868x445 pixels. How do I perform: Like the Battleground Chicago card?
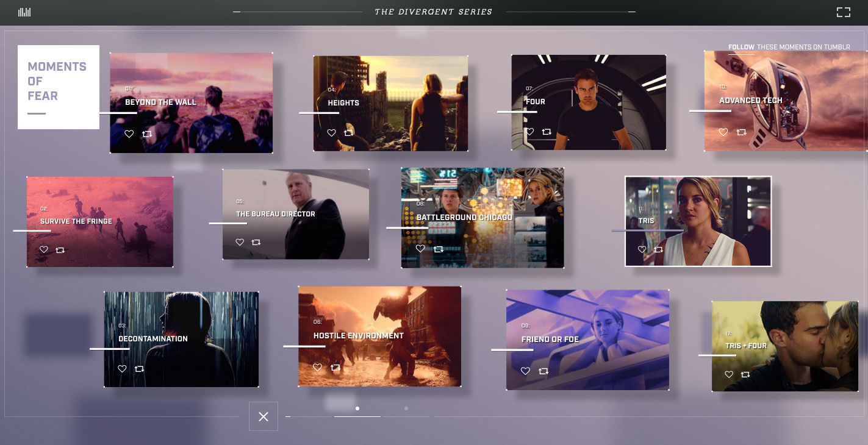click(420, 249)
